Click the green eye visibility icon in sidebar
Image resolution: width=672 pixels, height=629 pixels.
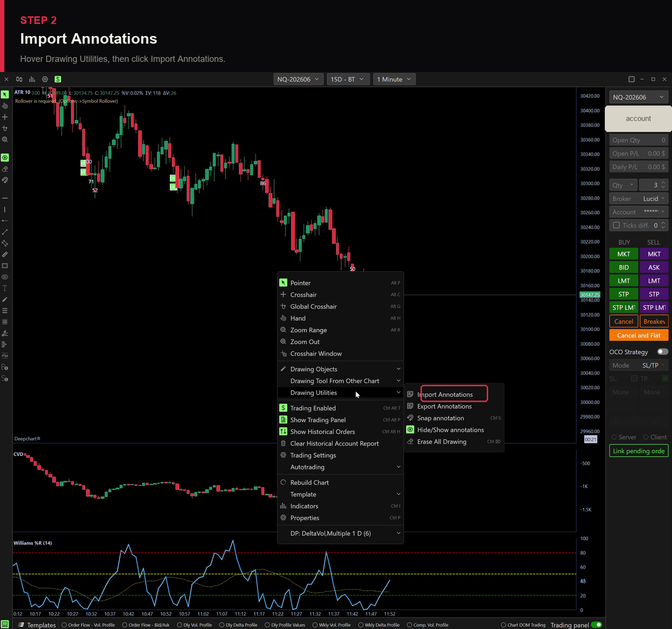[5, 157]
